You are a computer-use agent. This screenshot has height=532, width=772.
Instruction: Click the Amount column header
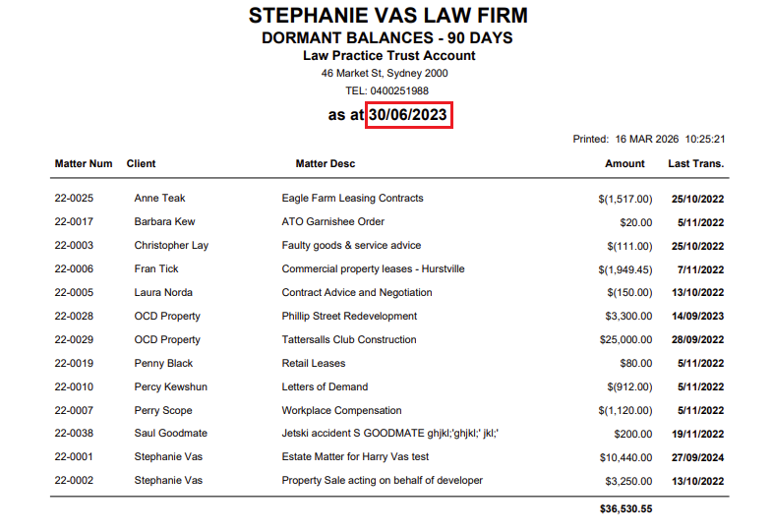(625, 163)
